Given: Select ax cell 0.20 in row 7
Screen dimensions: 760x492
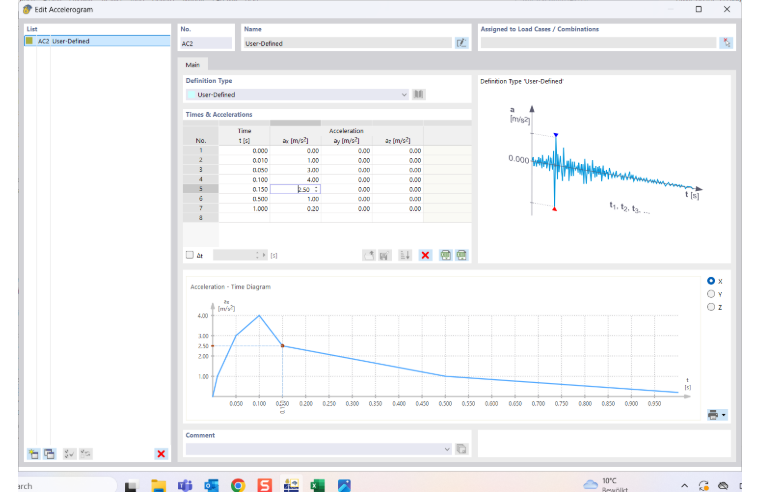Looking at the screenshot, I should coord(295,208).
